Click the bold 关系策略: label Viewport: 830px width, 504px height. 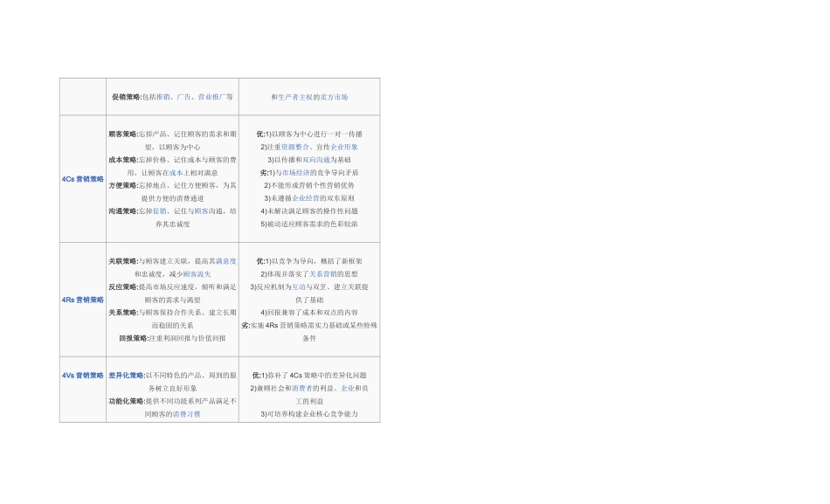[123, 313]
